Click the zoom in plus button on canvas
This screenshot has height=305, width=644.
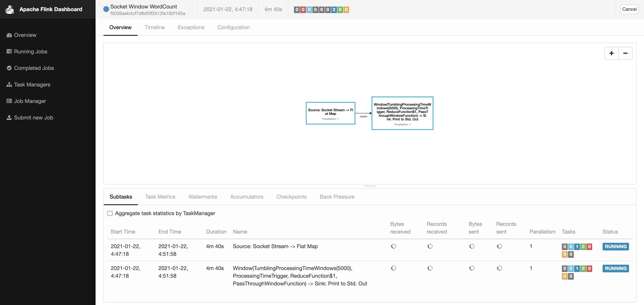click(612, 53)
